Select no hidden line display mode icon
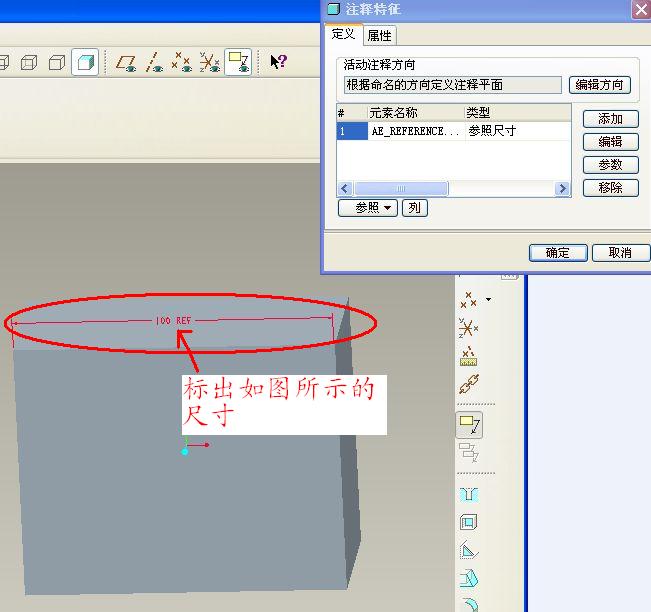651x612 pixels. tap(57, 62)
